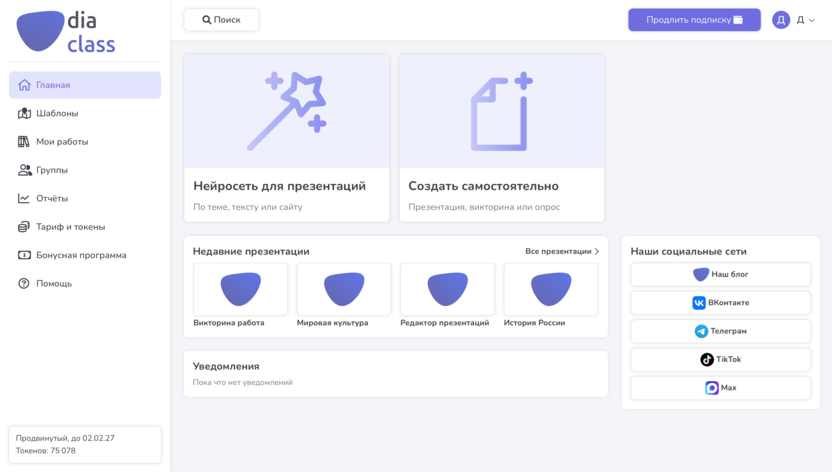Open the Помощь section
Screen dimensions: 832x472
click(x=85, y=283)
